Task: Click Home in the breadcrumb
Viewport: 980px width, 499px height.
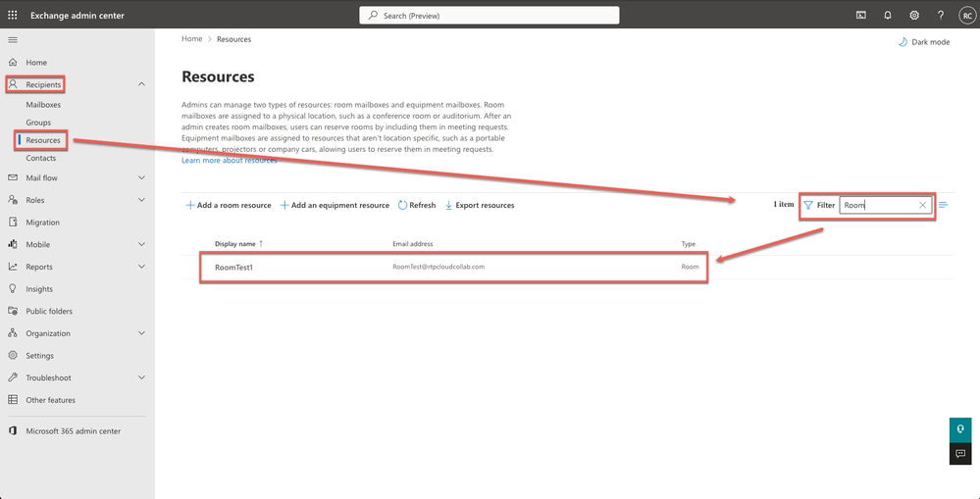Action: 192,38
